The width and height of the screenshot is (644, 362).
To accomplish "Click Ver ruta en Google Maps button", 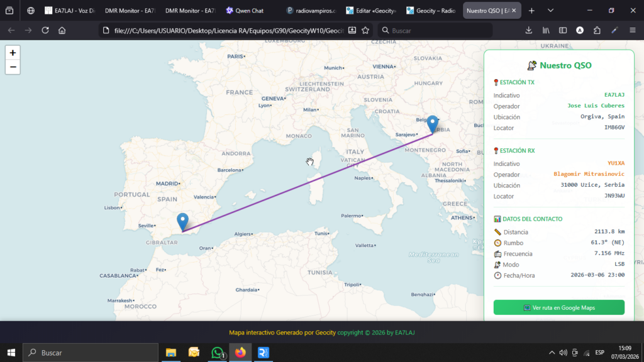I will click(x=558, y=307).
